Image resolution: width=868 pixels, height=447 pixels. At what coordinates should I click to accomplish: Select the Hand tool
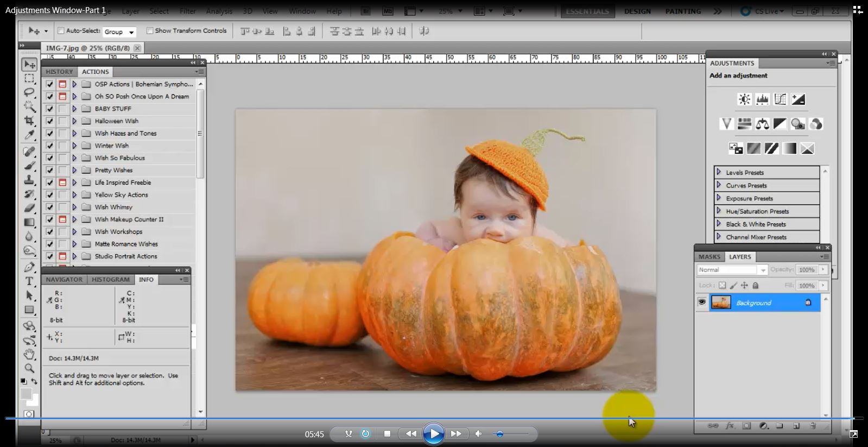point(29,355)
